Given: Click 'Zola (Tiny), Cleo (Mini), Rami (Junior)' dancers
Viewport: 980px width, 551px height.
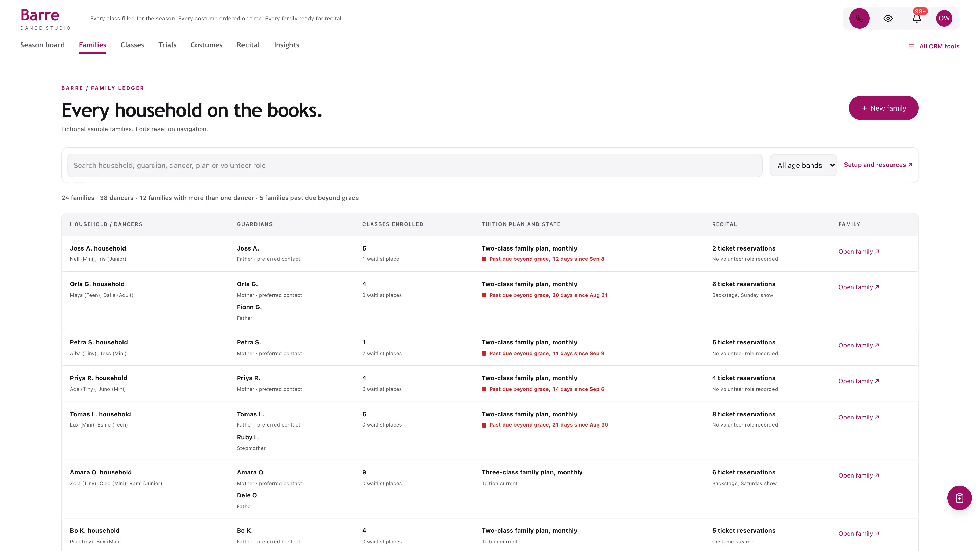Looking at the screenshot, I should pyautogui.click(x=116, y=483).
